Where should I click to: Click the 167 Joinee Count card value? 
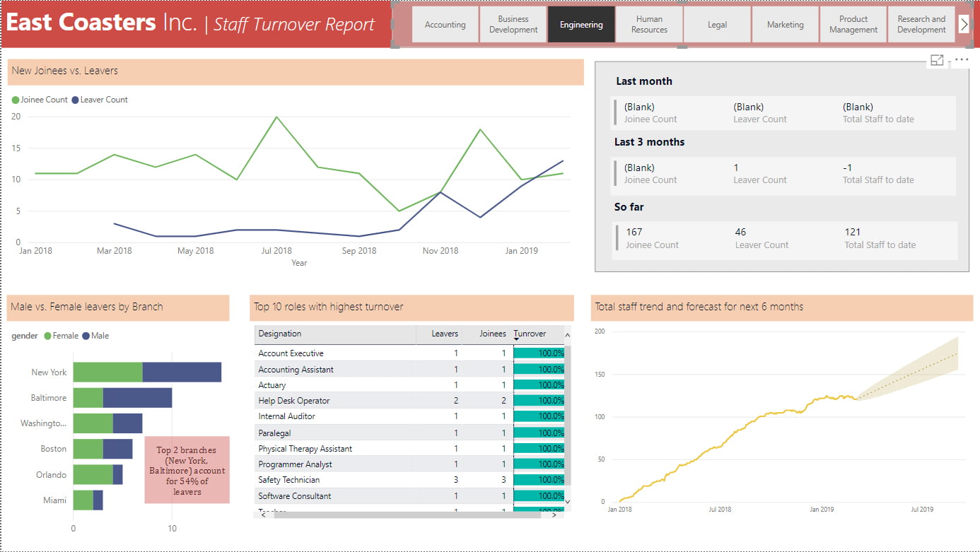[x=634, y=232]
